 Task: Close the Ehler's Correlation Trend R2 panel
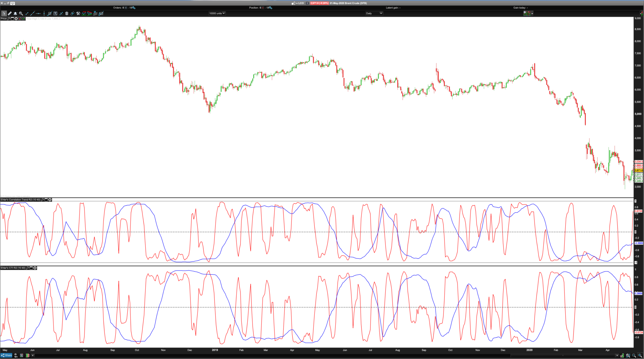(x=50, y=200)
